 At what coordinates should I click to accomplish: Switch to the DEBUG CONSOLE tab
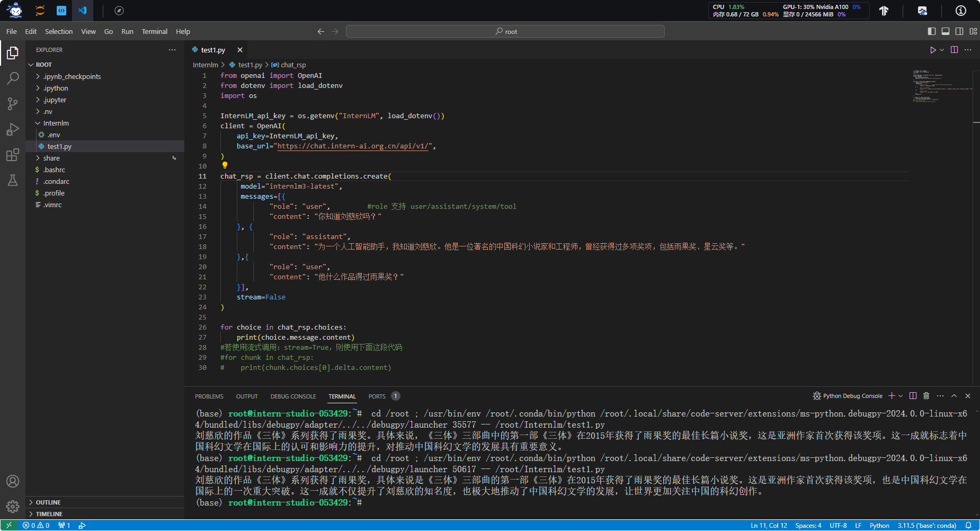click(x=293, y=396)
